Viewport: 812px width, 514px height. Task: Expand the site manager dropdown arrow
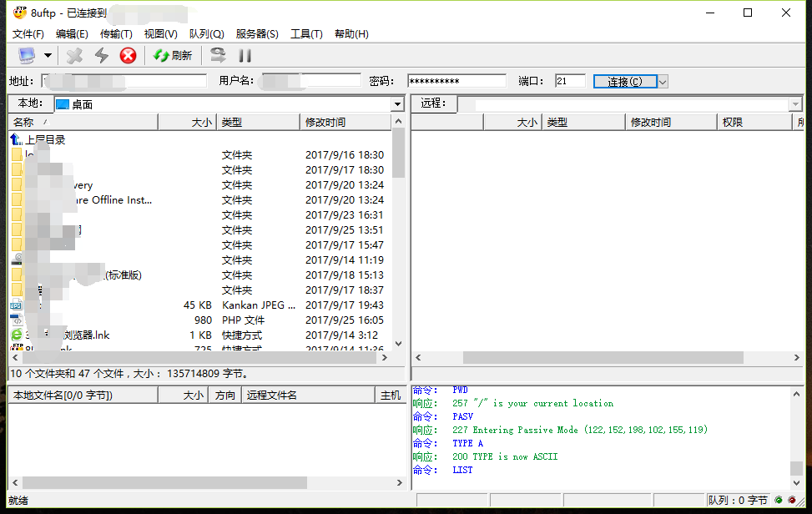[x=48, y=55]
